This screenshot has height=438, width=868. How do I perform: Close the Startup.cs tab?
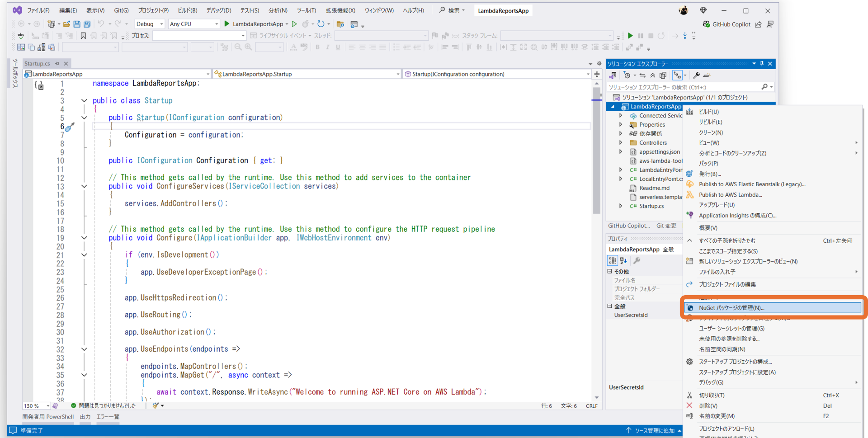[x=66, y=64]
